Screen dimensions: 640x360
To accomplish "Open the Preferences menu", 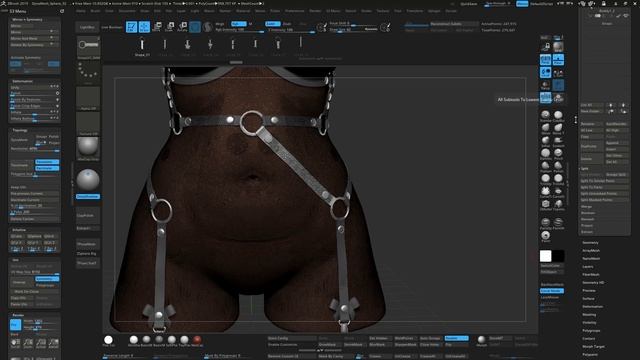I will 295,11.
